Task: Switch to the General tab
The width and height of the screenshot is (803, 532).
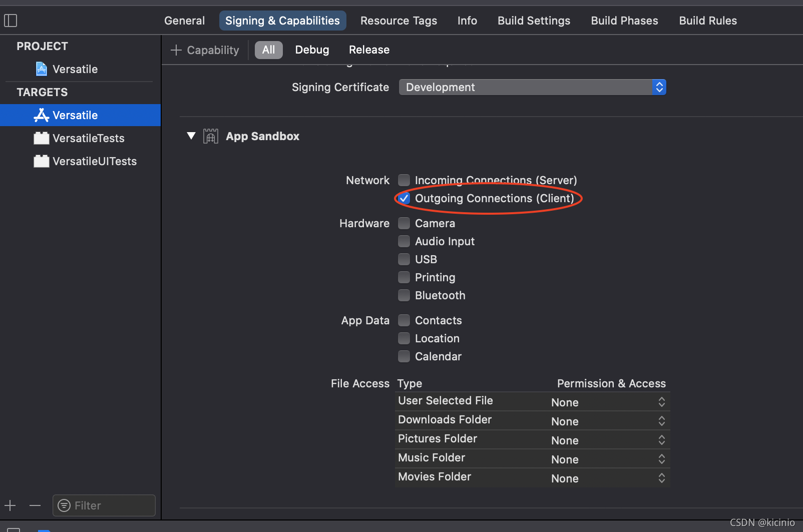Action: coord(184,21)
